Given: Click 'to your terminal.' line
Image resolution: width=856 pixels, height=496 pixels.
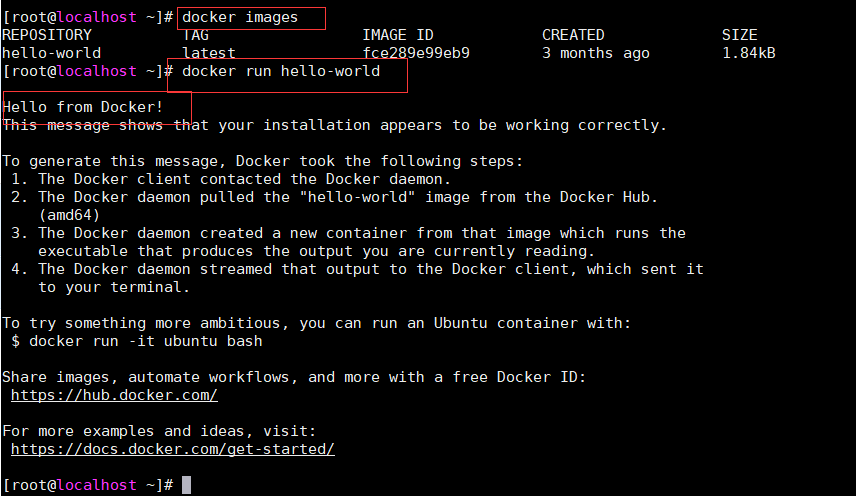Looking at the screenshot, I should click(x=114, y=288).
